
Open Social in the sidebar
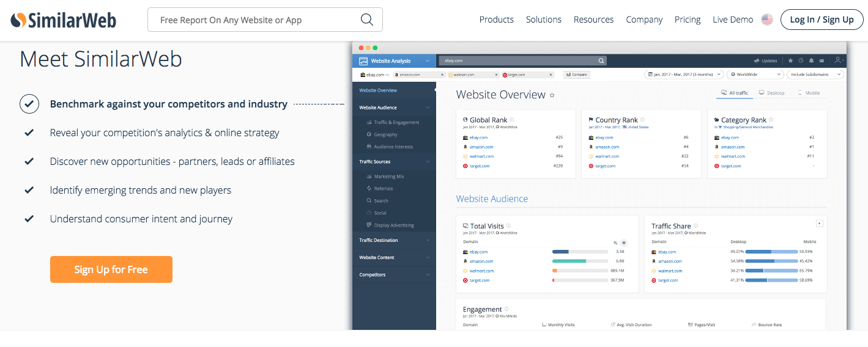(377, 213)
